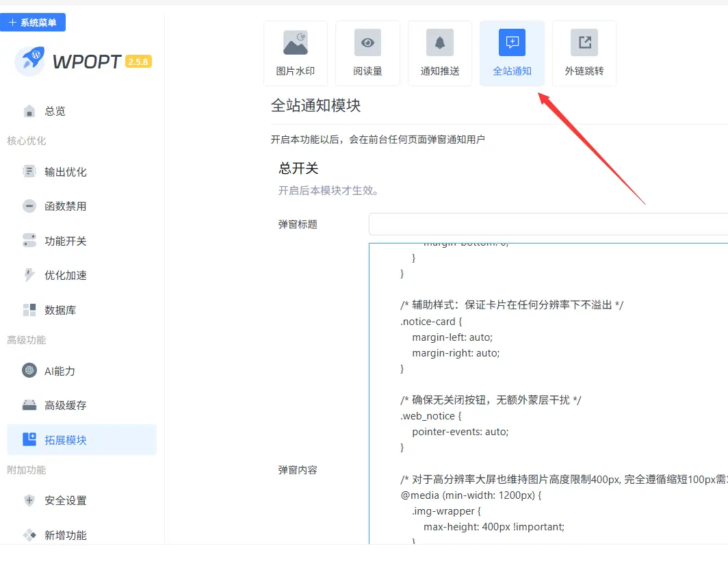The height and width of the screenshot is (570, 728).
Task: Open 输出优化 in the sidebar
Action: click(65, 172)
